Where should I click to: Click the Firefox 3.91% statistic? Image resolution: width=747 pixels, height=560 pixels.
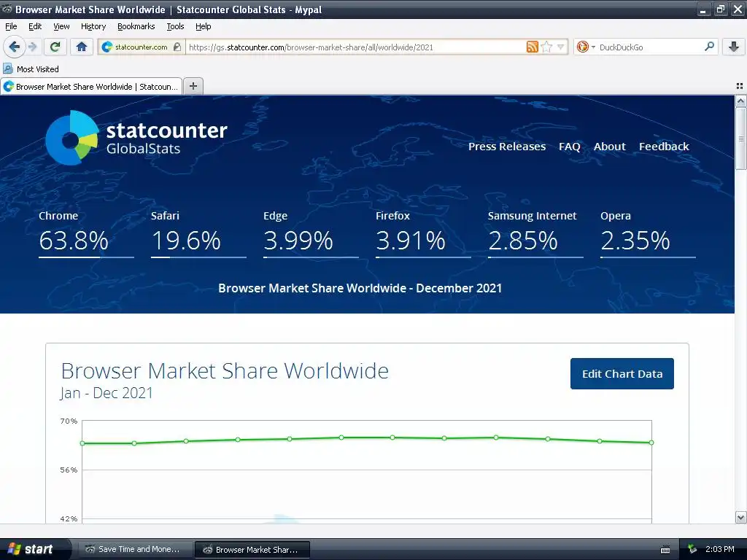pyautogui.click(x=423, y=233)
